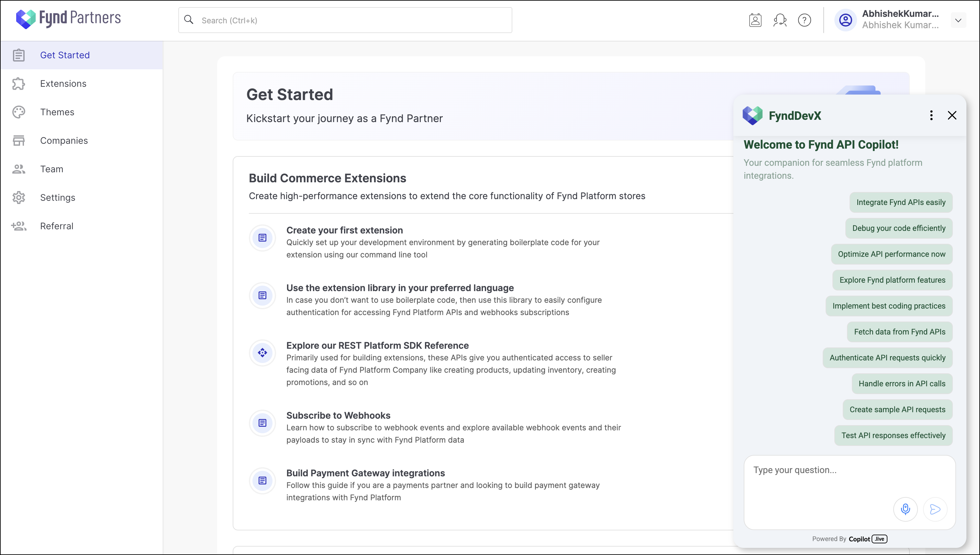Open Companies in the sidebar
This screenshot has height=555, width=980.
point(82,141)
